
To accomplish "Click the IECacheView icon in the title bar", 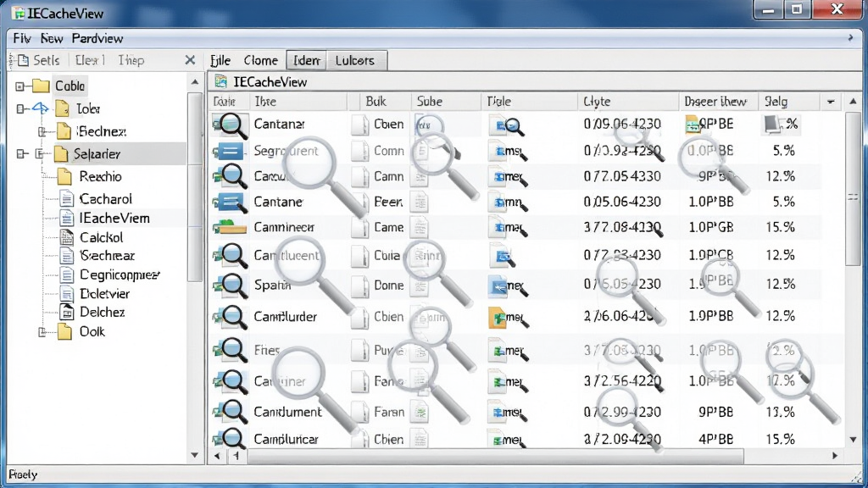I will pyautogui.click(x=19, y=13).
